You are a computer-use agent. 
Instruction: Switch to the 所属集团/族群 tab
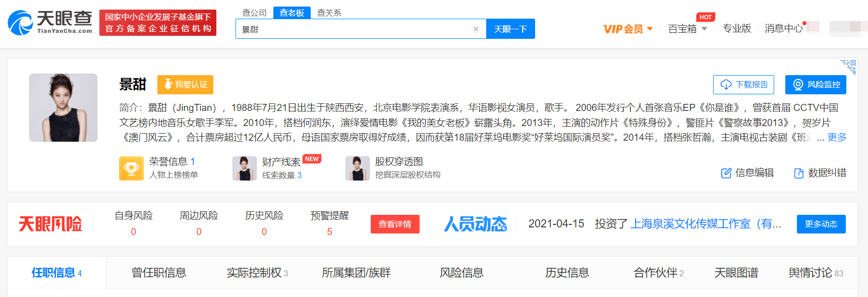(x=356, y=273)
